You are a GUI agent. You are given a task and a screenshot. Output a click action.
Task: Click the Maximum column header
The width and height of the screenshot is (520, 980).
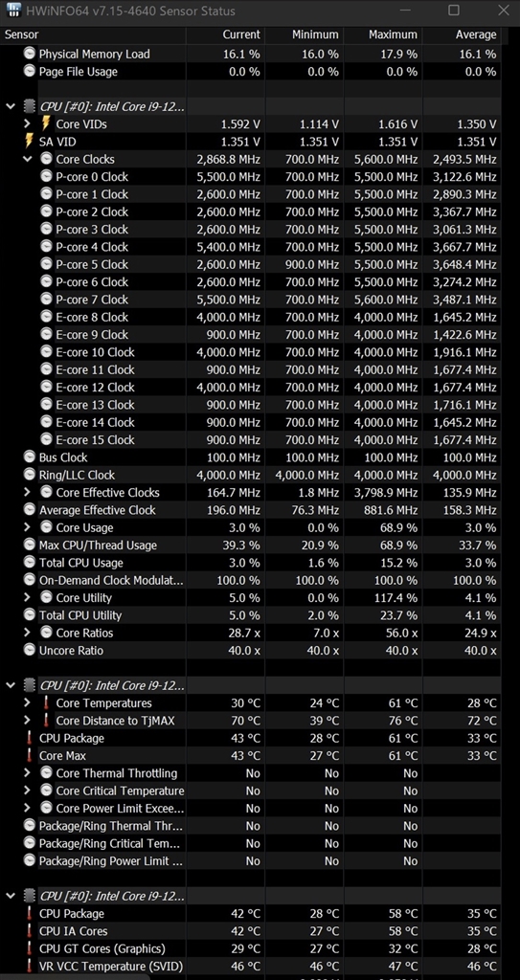(x=383, y=35)
